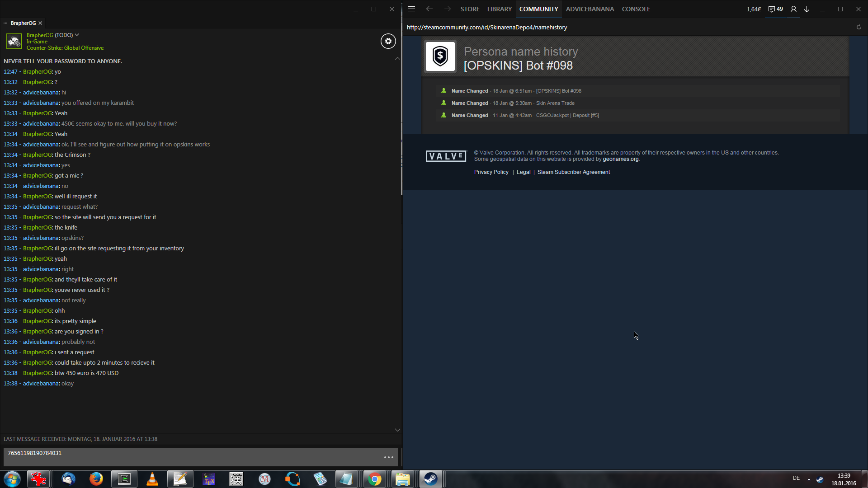Show hidden system tray icons

[x=809, y=479]
